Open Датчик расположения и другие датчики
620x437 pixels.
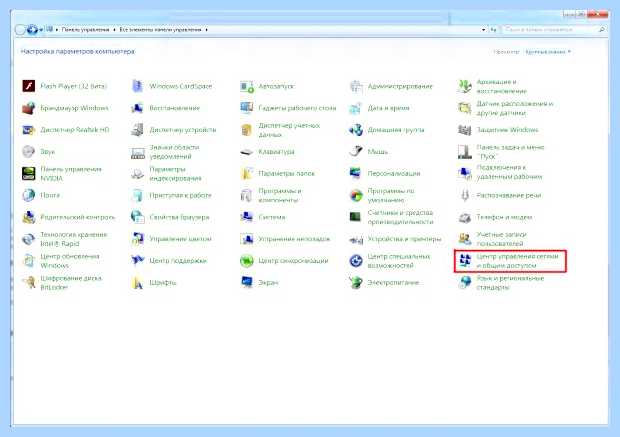(x=506, y=108)
